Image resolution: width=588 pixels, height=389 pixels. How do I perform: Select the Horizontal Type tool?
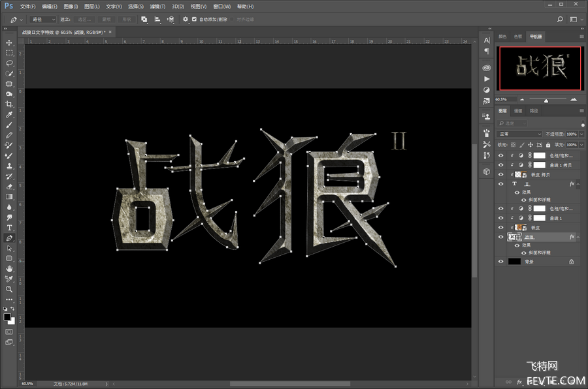9,228
